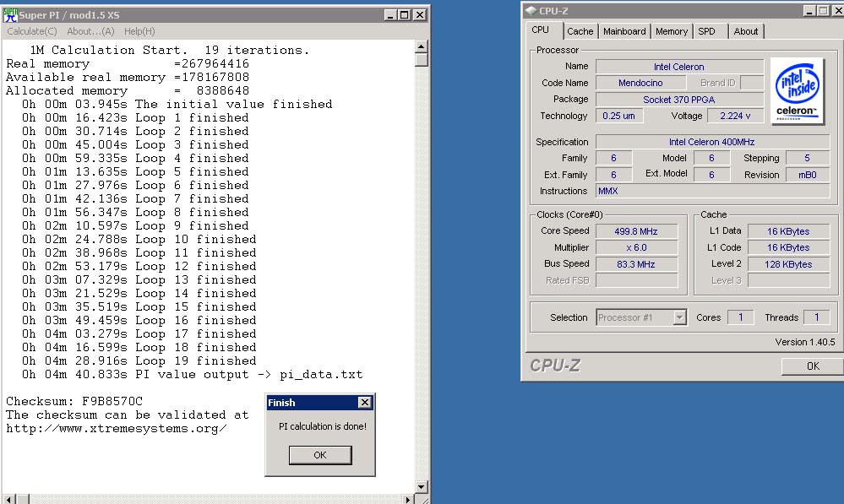The width and height of the screenshot is (844, 504).
Task: Minimize the CPU-Z window
Action: tap(809, 10)
